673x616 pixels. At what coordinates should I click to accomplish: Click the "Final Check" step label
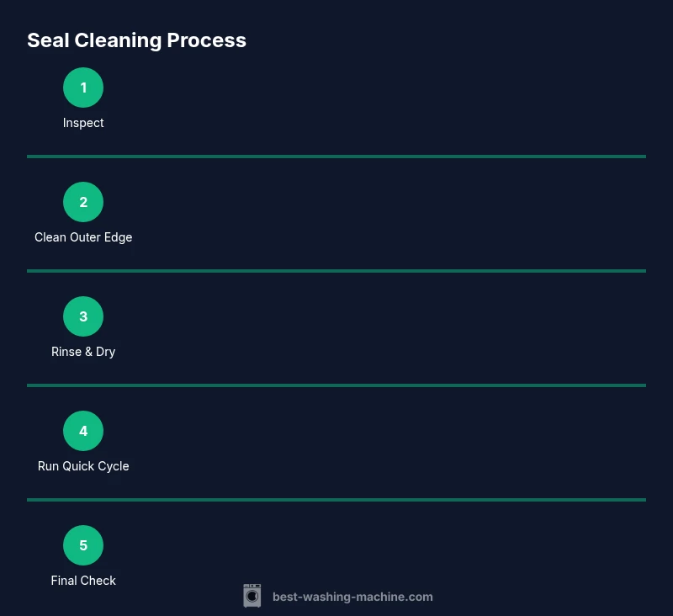[83, 581]
